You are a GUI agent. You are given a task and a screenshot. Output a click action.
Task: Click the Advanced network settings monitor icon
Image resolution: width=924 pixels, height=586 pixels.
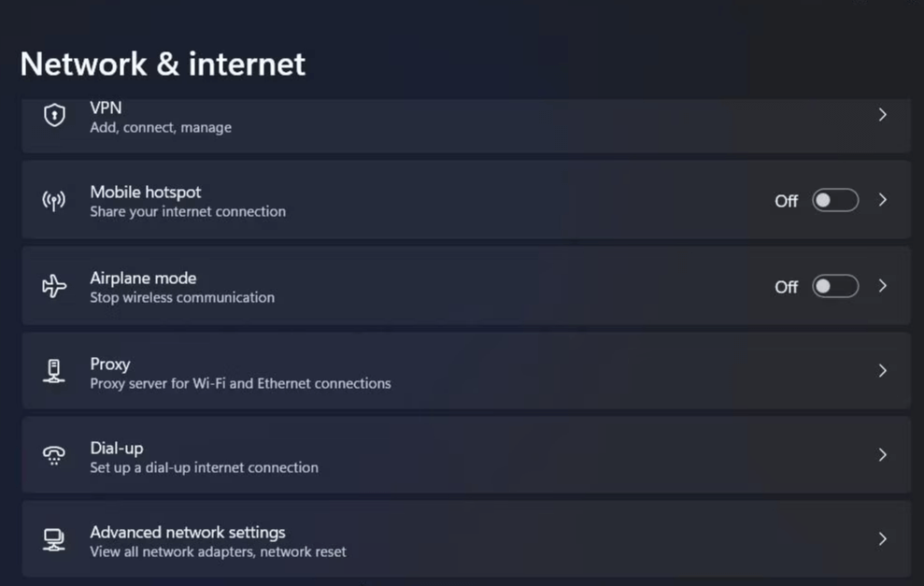[54, 539]
